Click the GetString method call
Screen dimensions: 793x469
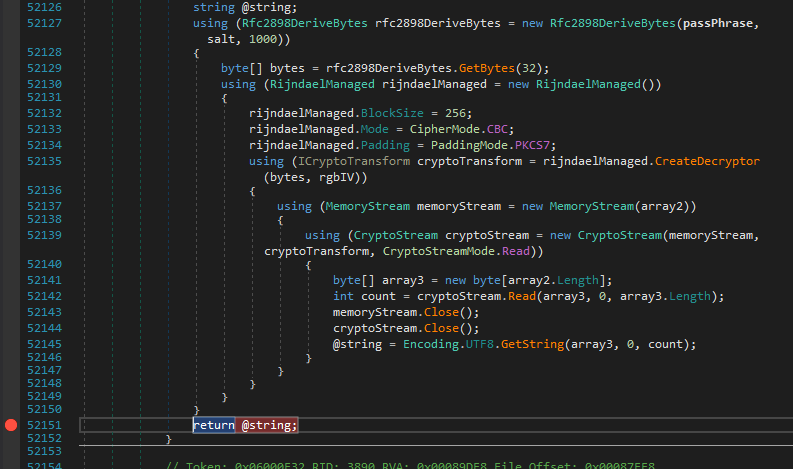pos(533,345)
